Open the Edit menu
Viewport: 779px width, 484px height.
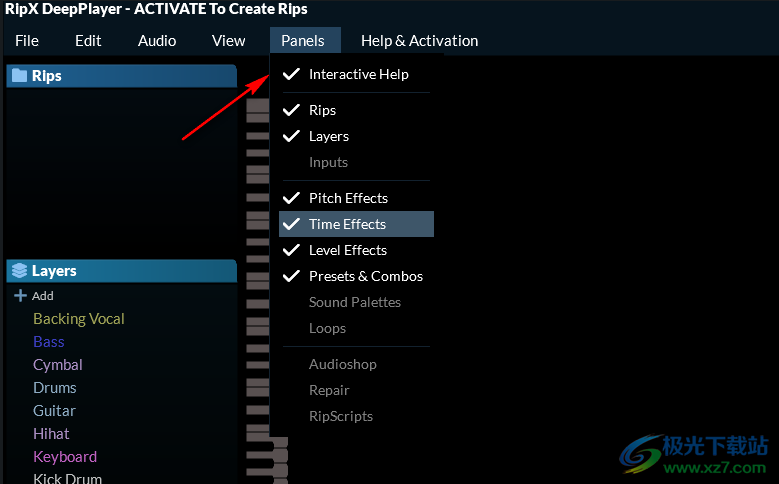[88, 41]
